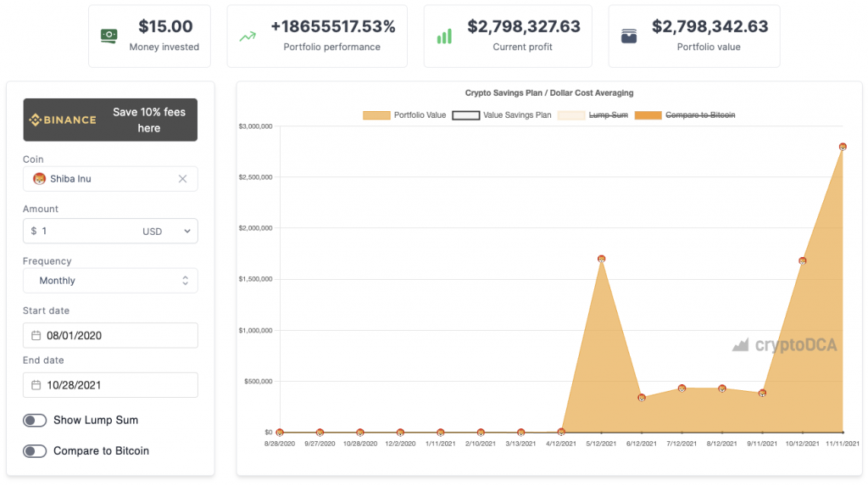Click the 8/28/2020 first data point
The width and height of the screenshot is (868, 486).
[x=280, y=433]
